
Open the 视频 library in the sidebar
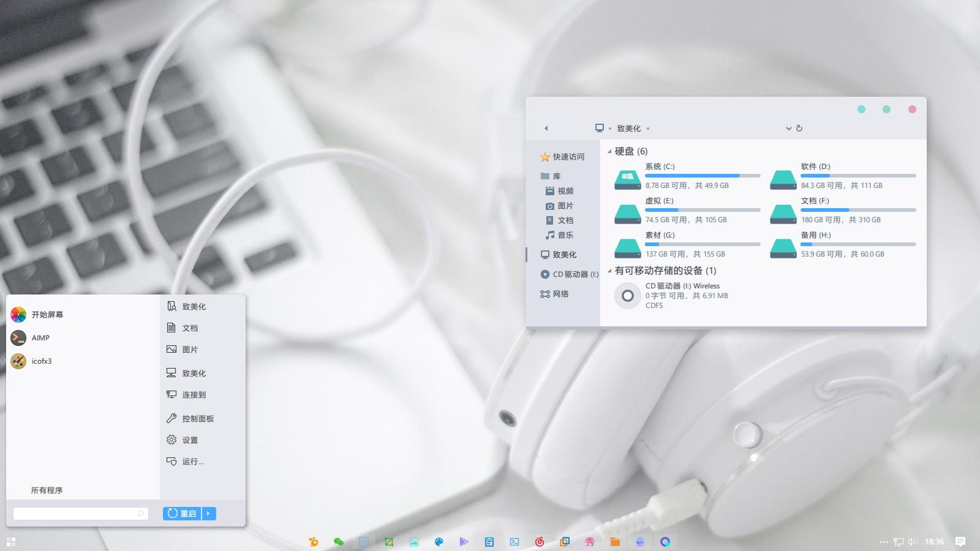565,190
